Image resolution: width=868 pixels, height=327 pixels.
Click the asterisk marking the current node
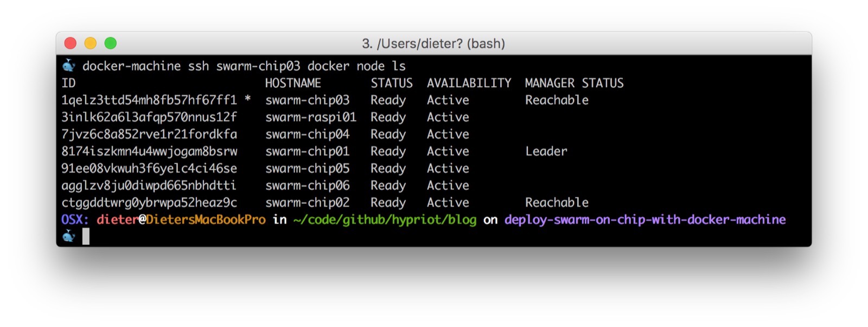[248, 99]
